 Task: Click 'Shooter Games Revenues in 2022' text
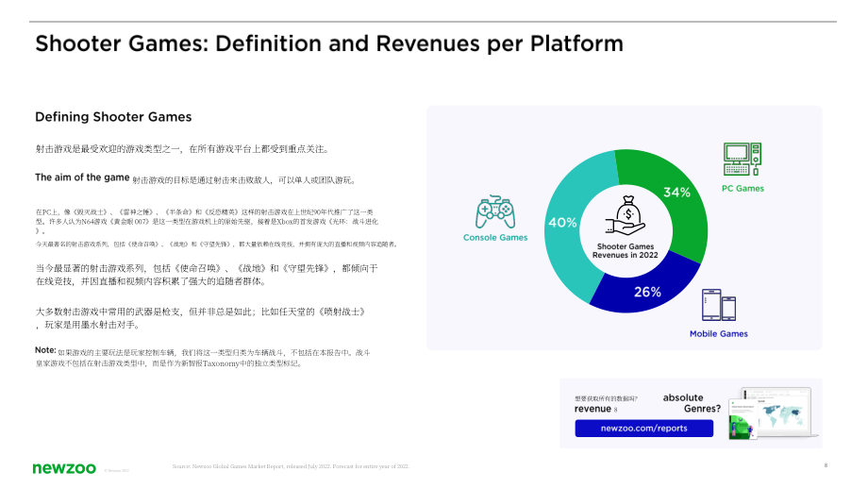626,251
